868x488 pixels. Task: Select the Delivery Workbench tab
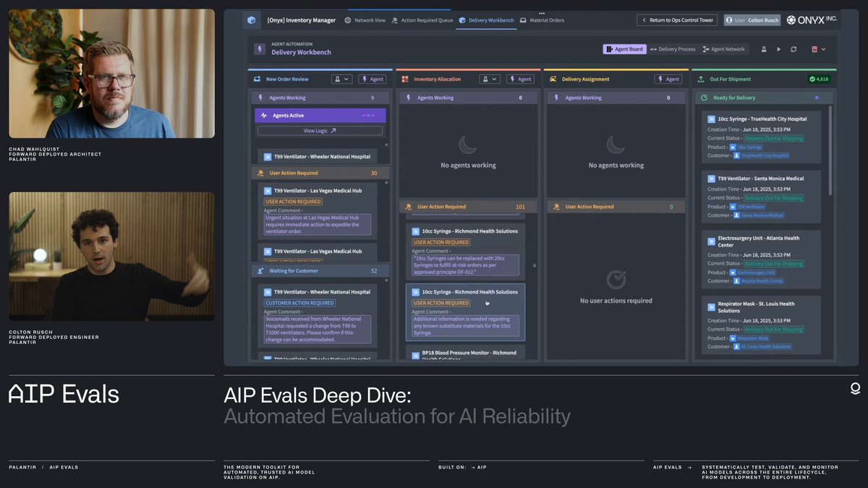click(x=486, y=20)
